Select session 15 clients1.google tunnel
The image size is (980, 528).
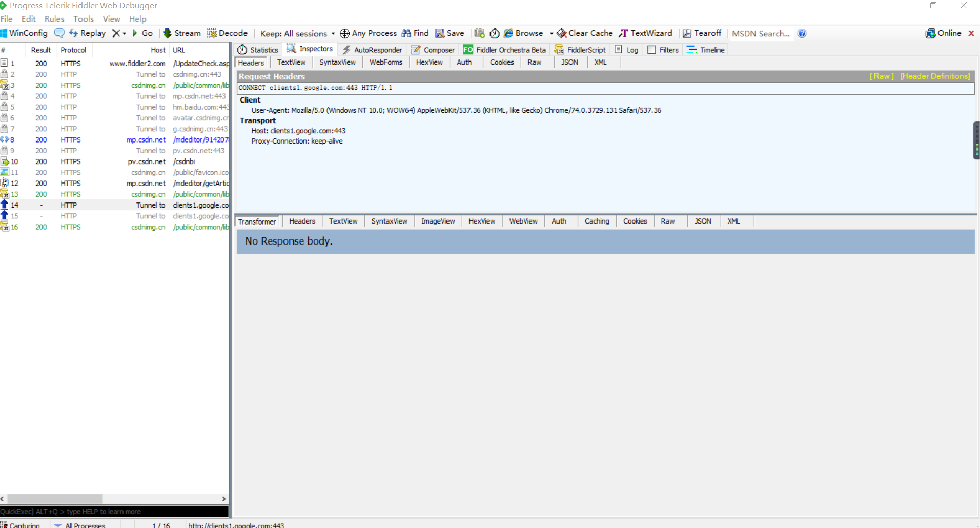pyautogui.click(x=115, y=216)
